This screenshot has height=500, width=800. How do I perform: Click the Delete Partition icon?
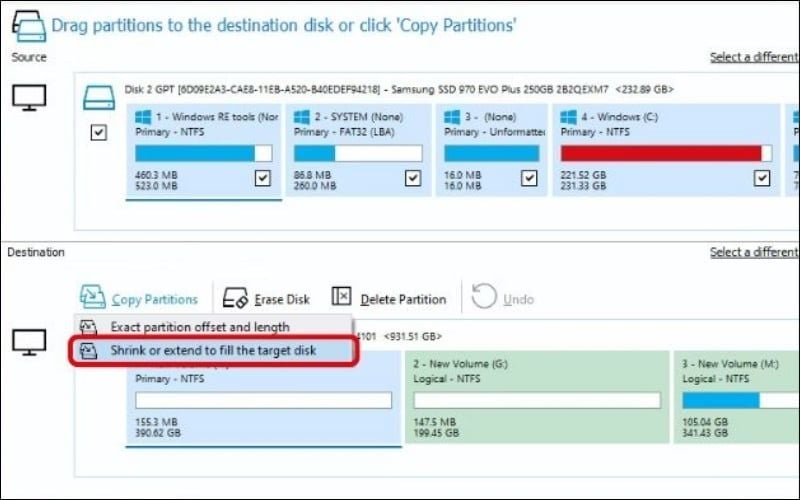(342, 297)
